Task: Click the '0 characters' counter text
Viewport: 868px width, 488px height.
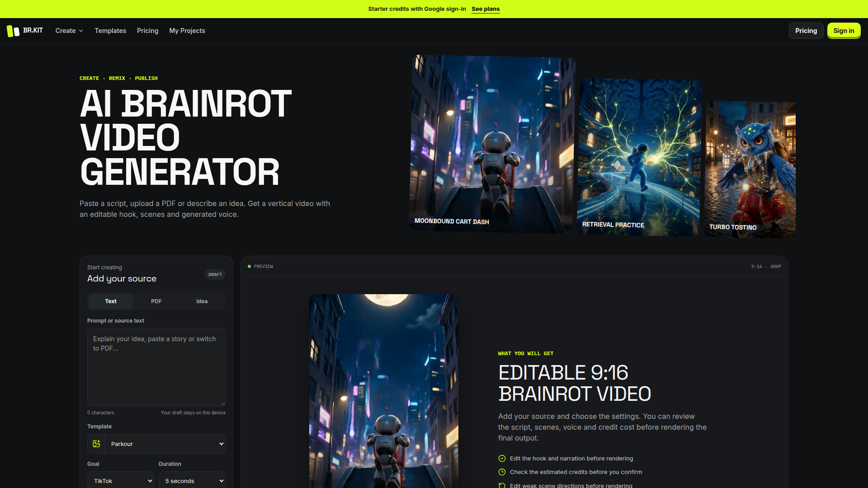Action: (x=101, y=413)
